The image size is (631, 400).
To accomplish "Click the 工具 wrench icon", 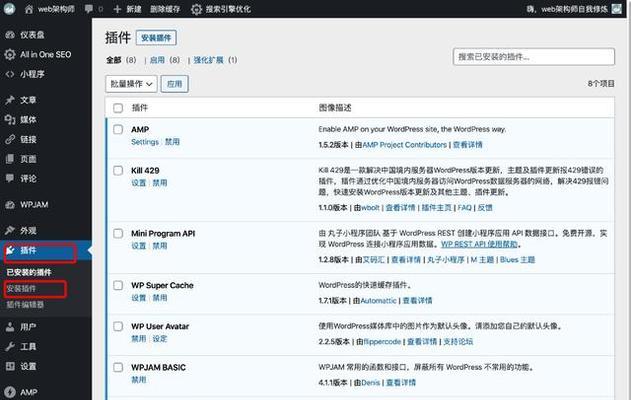I will coord(10,346).
